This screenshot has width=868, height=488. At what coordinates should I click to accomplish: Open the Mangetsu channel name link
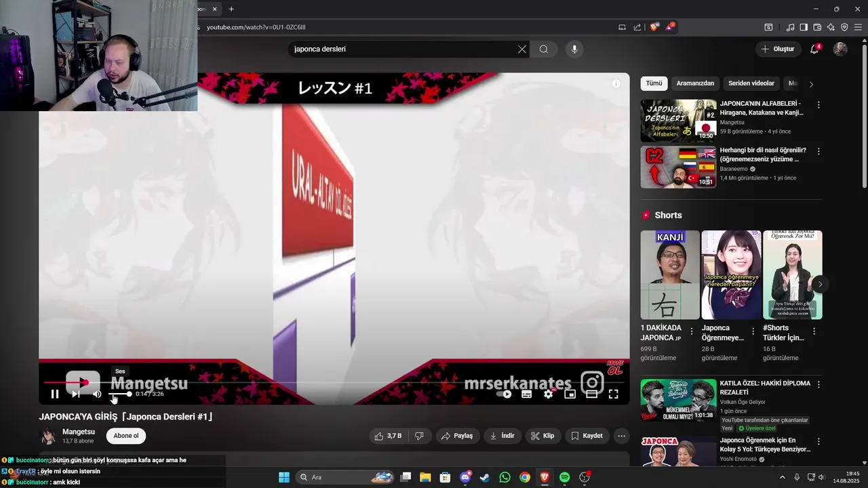[79, 432]
